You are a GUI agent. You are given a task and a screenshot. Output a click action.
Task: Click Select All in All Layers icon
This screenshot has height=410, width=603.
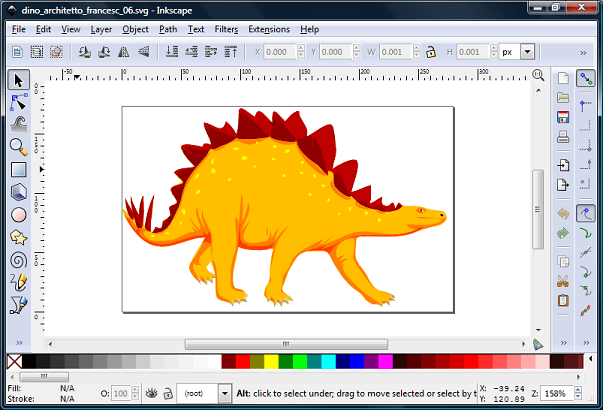[x=37, y=52]
